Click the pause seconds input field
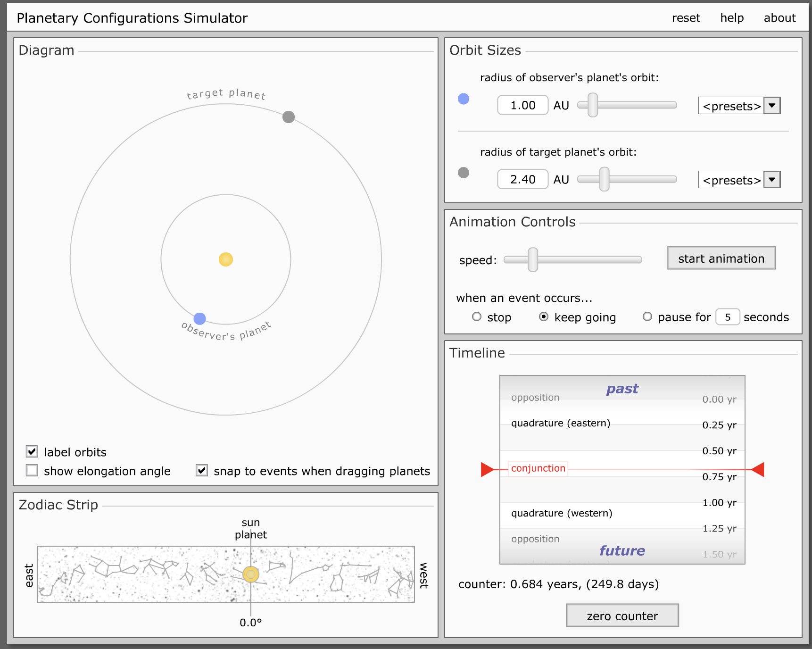The width and height of the screenshot is (812, 649). pyautogui.click(x=728, y=317)
